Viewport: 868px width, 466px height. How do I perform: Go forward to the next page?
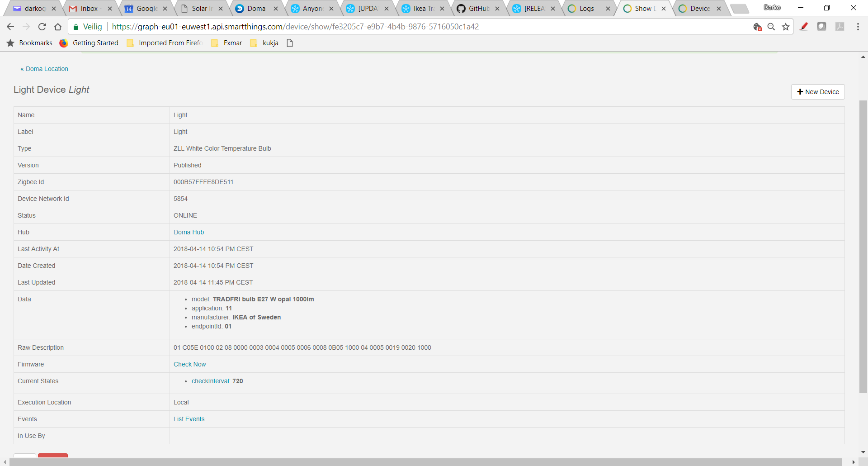point(26,27)
